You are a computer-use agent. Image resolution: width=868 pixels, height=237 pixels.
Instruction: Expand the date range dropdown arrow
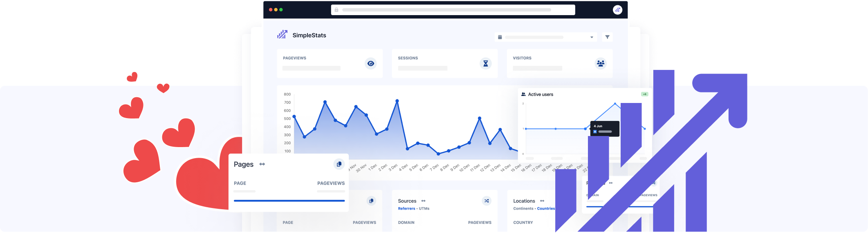[x=592, y=37]
